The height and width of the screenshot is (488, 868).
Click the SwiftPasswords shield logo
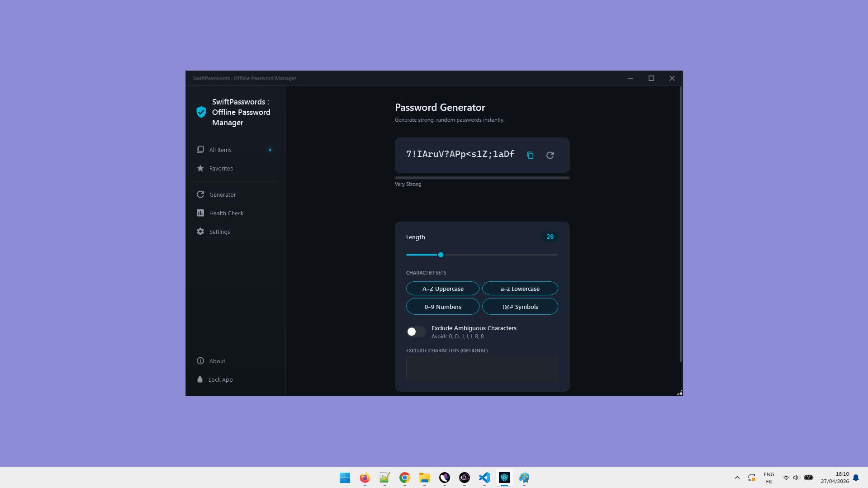click(x=201, y=112)
